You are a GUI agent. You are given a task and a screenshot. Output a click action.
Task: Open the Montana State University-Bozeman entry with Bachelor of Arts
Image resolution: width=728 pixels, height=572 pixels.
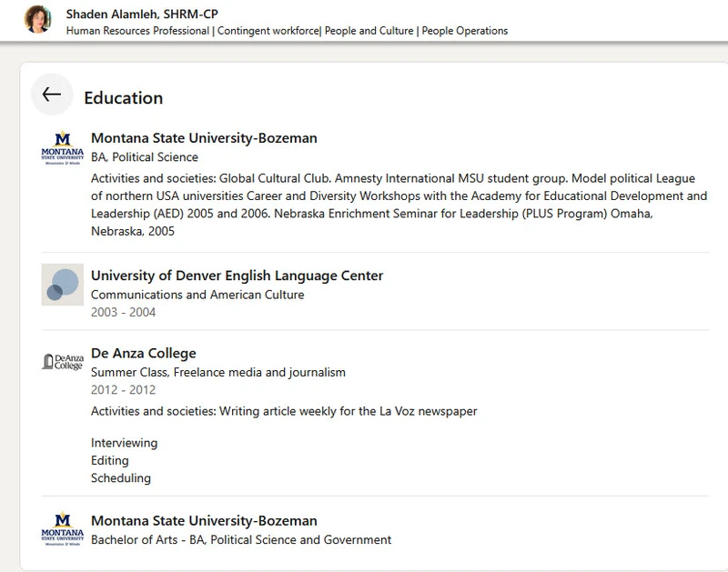pyautogui.click(x=204, y=521)
